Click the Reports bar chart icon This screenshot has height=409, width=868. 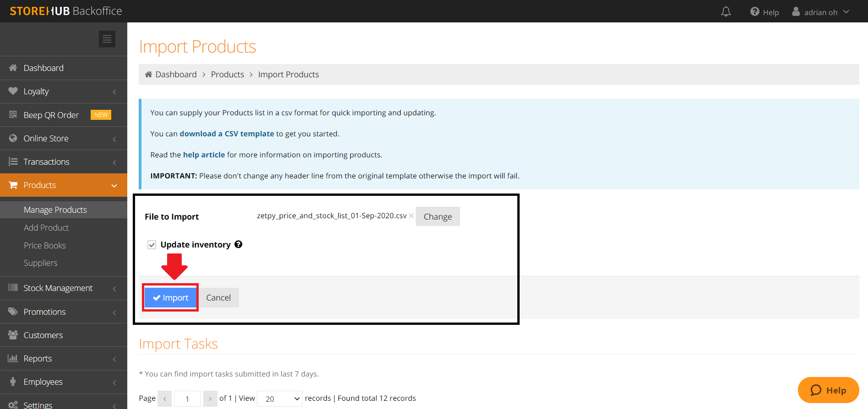pyautogui.click(x=13, y=358)
